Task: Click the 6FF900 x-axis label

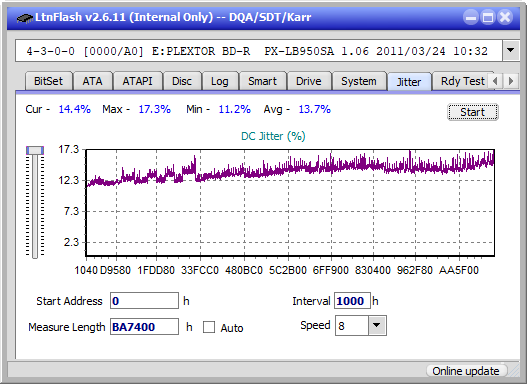Action: tap(331, 270)
